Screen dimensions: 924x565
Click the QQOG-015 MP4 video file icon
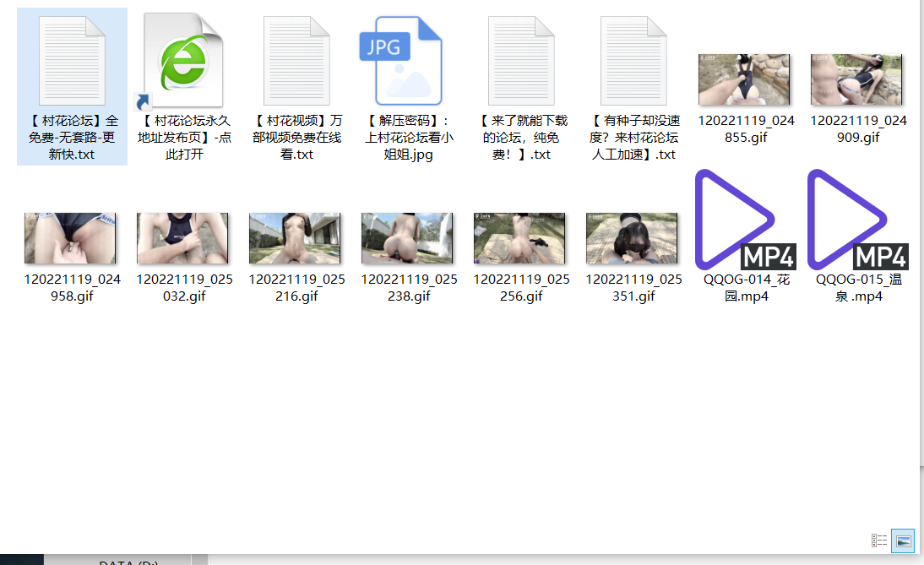click(848, 220)
